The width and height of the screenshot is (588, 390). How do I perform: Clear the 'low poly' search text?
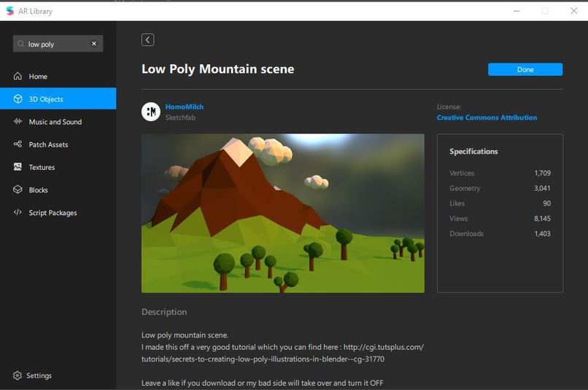(x=94, y=44)
